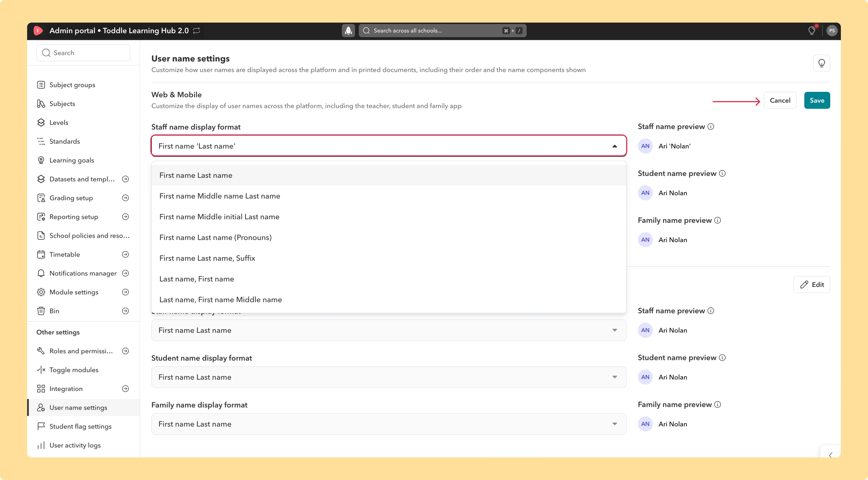Click the Notifications manager bell icon
The width and height of the screenshot is (868, 480).
point(41,273)
